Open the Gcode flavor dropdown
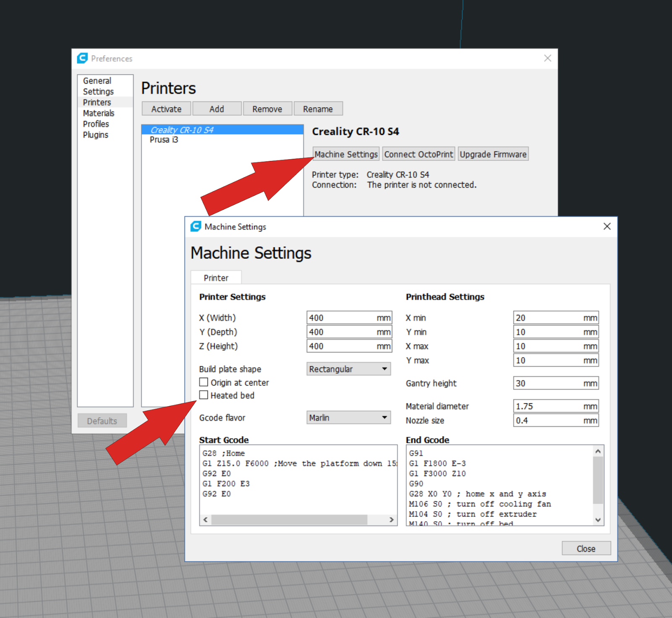This screenshot has height=618, width=672. click(349, 418)
